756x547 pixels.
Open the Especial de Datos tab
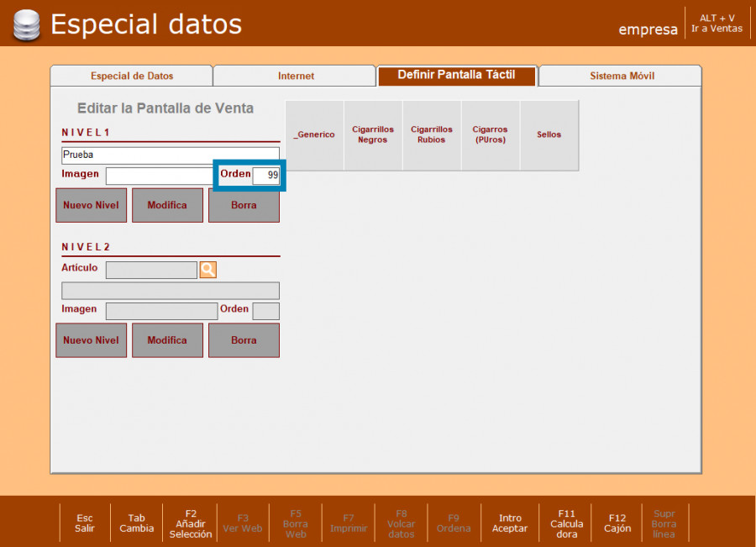132,76
